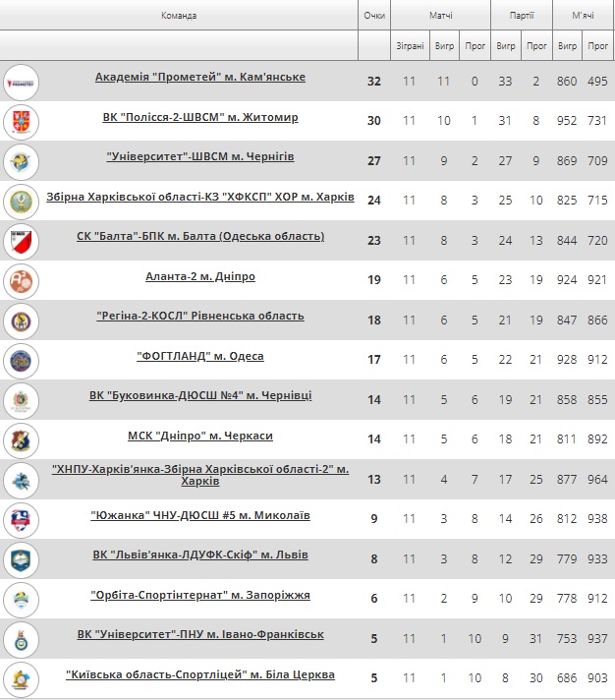Click the МСК "Дніпро" Черкаси crest

click(x=21, y=440)
